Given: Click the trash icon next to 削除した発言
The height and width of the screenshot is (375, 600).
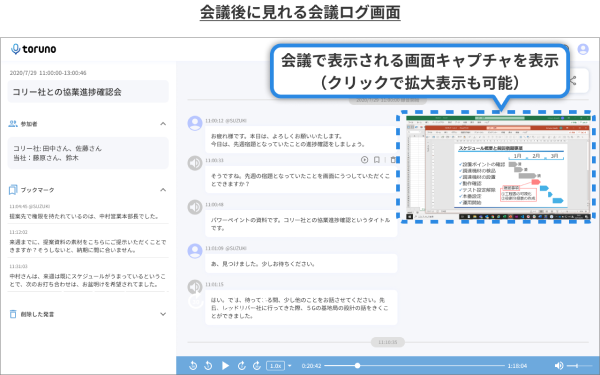Looking at the screenshot, I should tap(13, 314).
